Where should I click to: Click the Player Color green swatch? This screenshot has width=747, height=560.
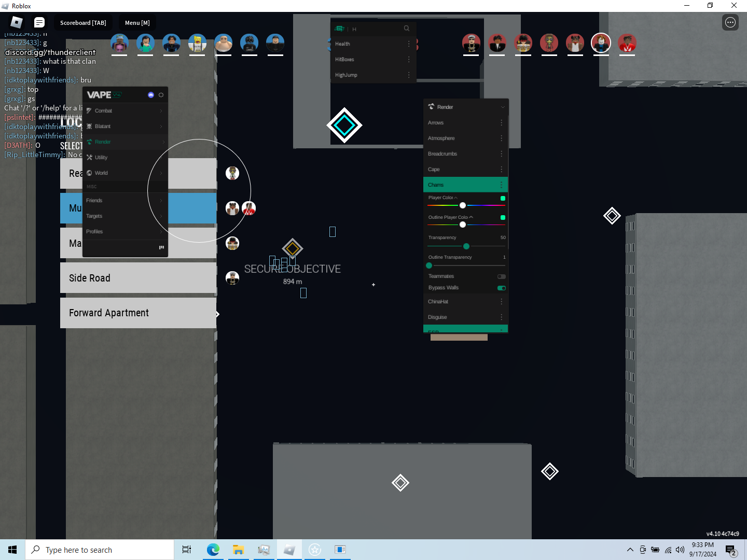[x=503, y=198]
